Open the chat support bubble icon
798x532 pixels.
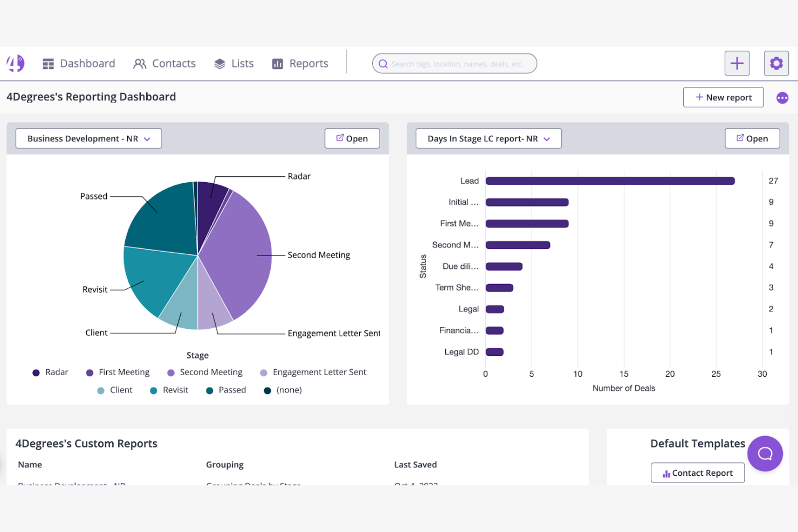click(765, 453)
